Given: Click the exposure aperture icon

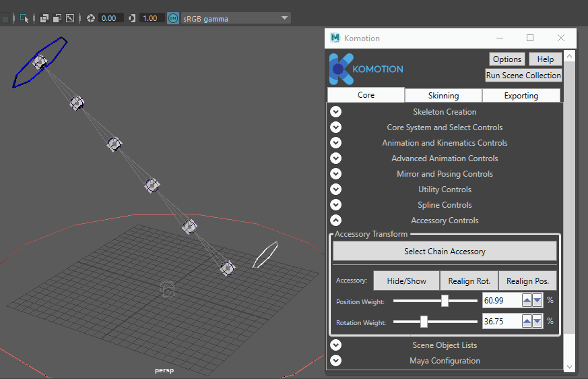Looking at the screenshot, I should tap(91, 18).
